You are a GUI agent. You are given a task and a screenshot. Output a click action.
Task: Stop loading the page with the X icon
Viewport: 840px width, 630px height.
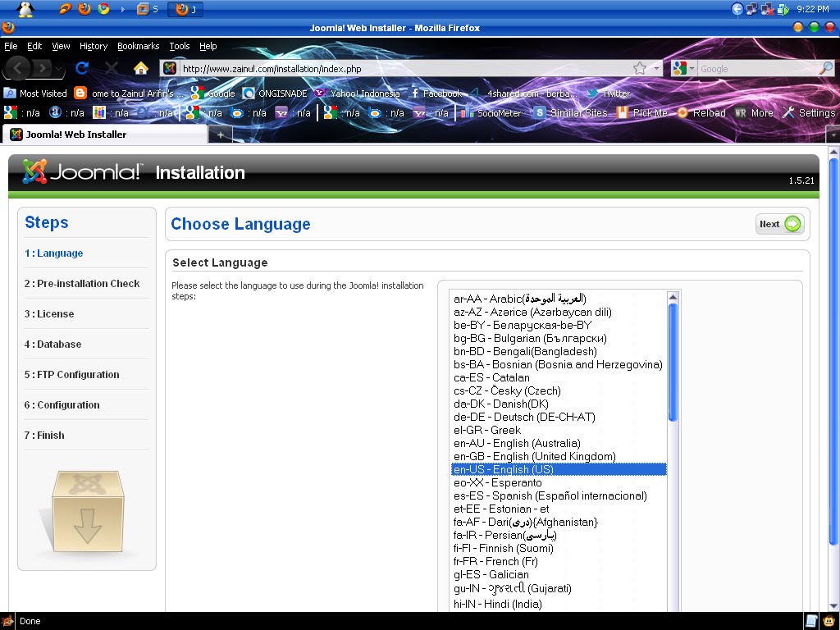point(111,68)
